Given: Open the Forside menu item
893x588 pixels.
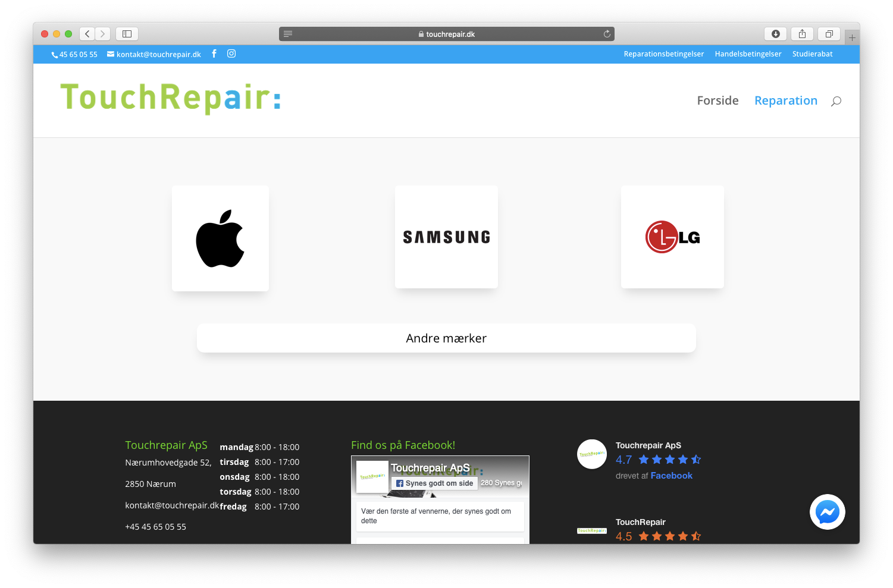Looking at the screenshot, I should tap(717, 100).
